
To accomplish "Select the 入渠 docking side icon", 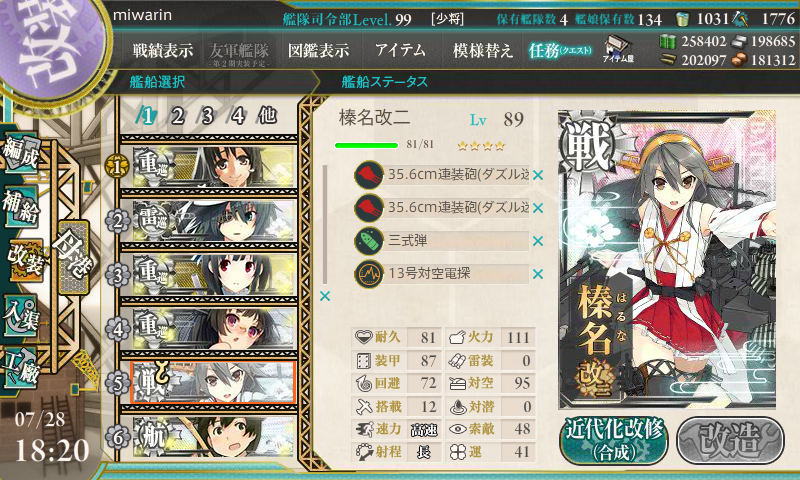I will point(21,316).
